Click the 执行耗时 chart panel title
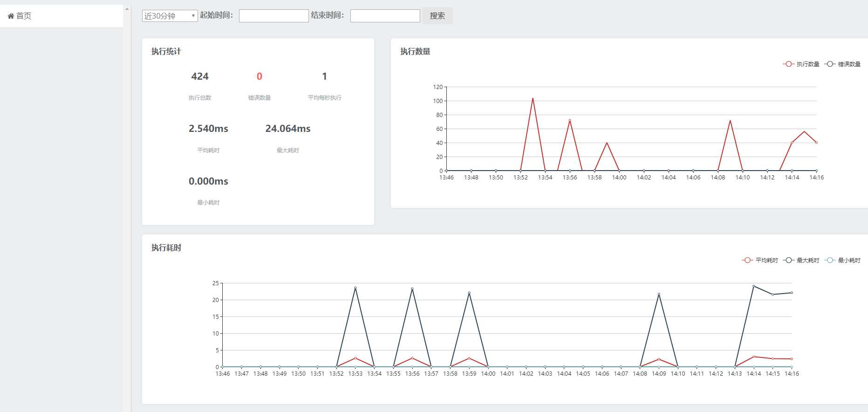Image resolution: width=868 pixels, height=412 pixels. pyautogui.click(x=166, y=247)
